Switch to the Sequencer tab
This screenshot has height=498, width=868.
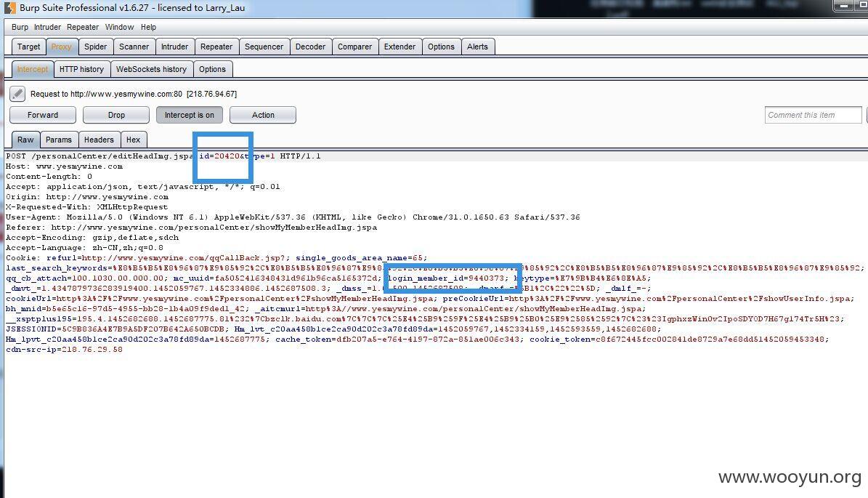(264, 47)
